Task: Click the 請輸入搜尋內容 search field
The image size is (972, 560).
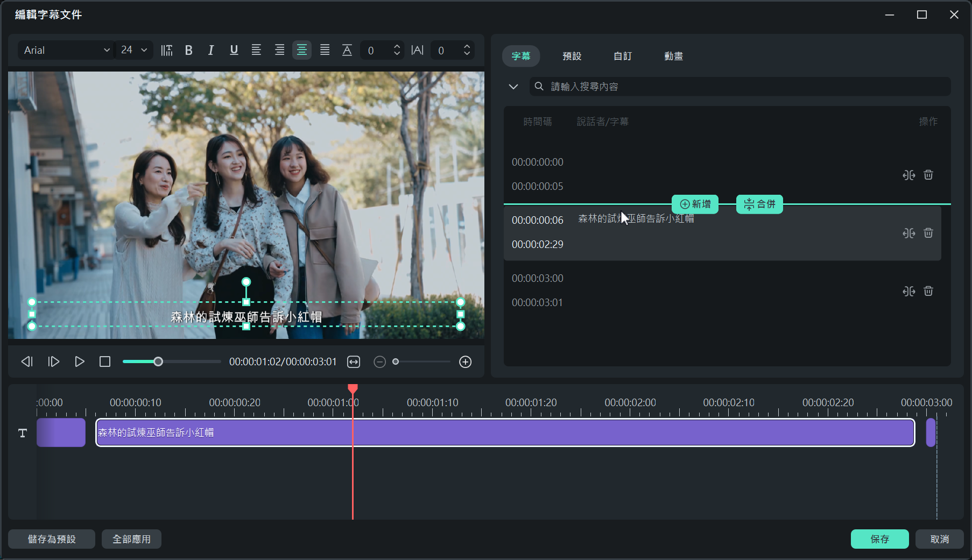Action: coord(740,87)
